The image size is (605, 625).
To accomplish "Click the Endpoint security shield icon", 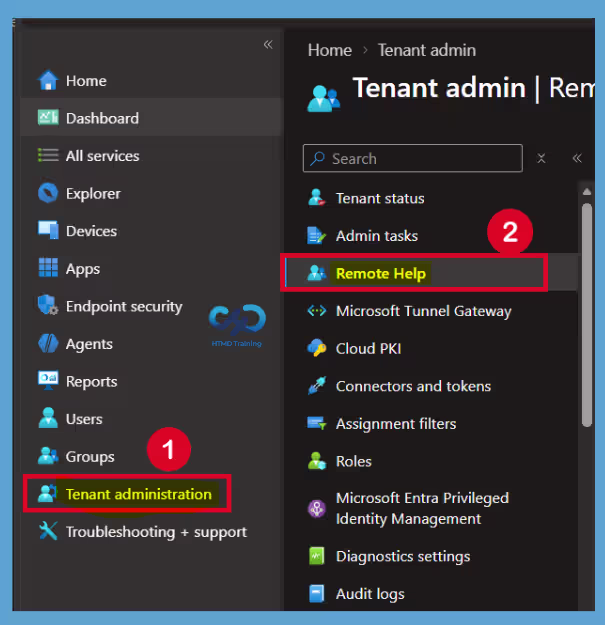I will tap(48, 305).
